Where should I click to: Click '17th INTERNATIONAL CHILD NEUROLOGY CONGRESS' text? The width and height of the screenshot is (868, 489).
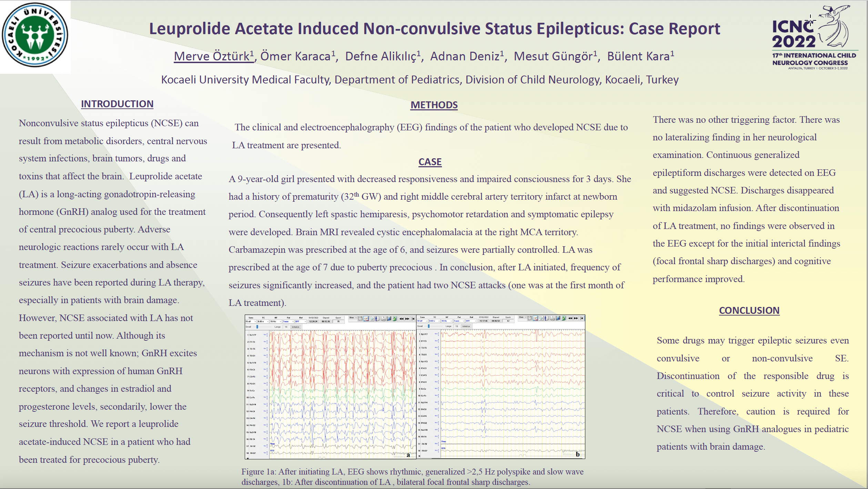coord(814,59)
